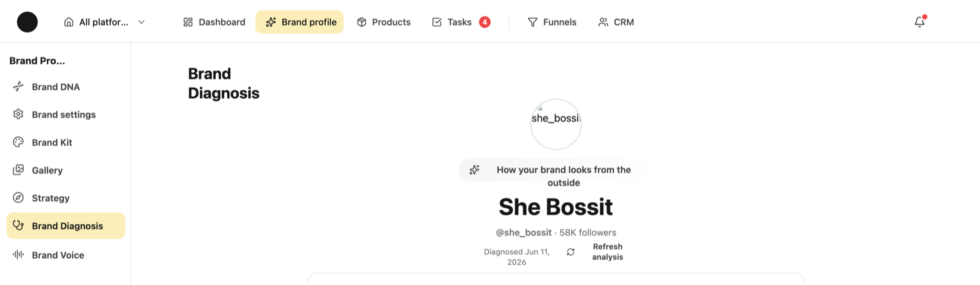Click the Brand Voice waveform icon

click(x=18, y=254)
